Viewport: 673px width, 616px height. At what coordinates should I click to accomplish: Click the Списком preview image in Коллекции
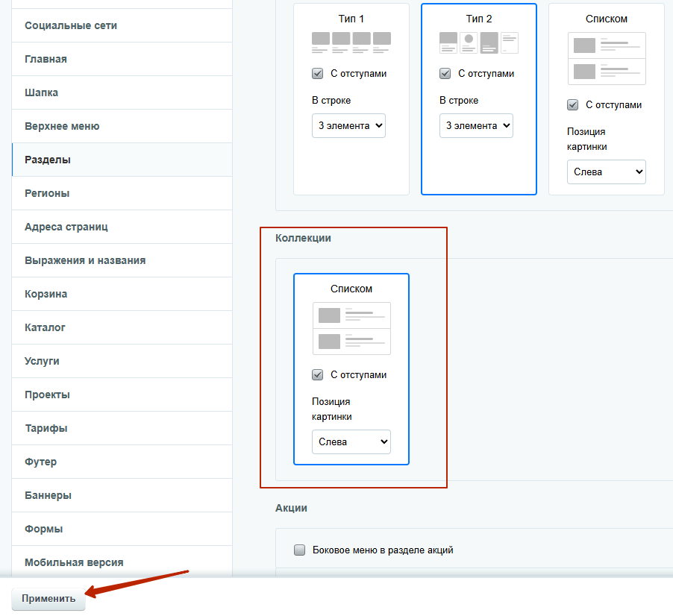point(351,328)
